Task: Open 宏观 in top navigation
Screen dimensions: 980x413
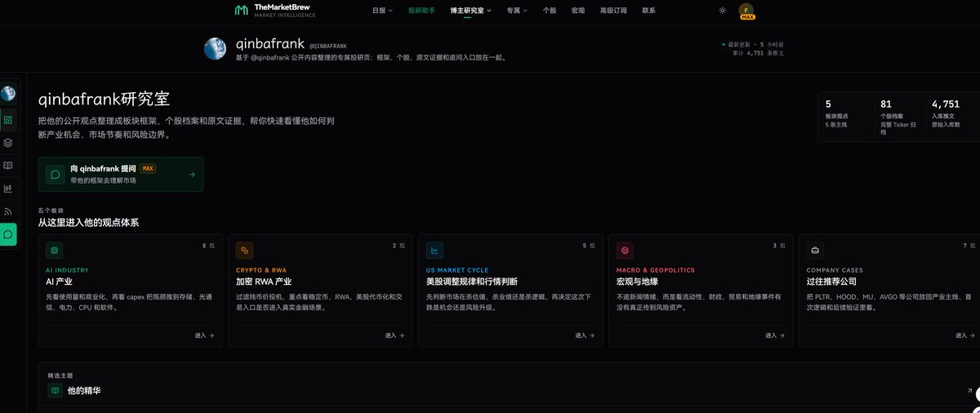Action: tap(578, 11)
